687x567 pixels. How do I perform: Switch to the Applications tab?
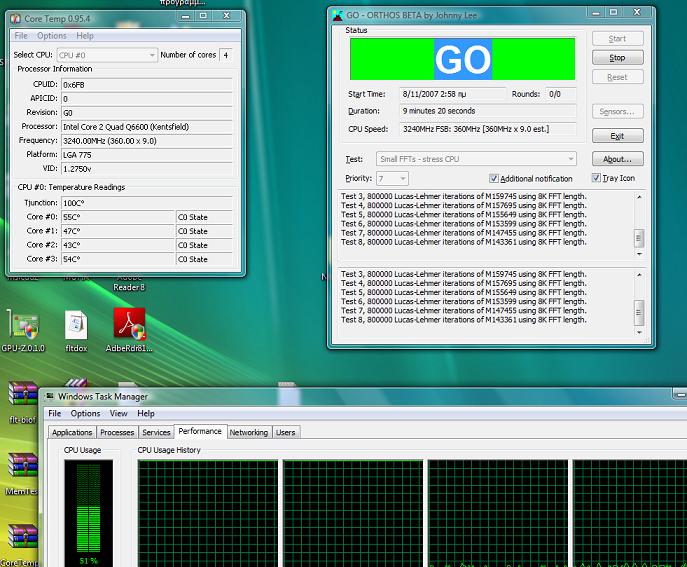coord(72,432)
